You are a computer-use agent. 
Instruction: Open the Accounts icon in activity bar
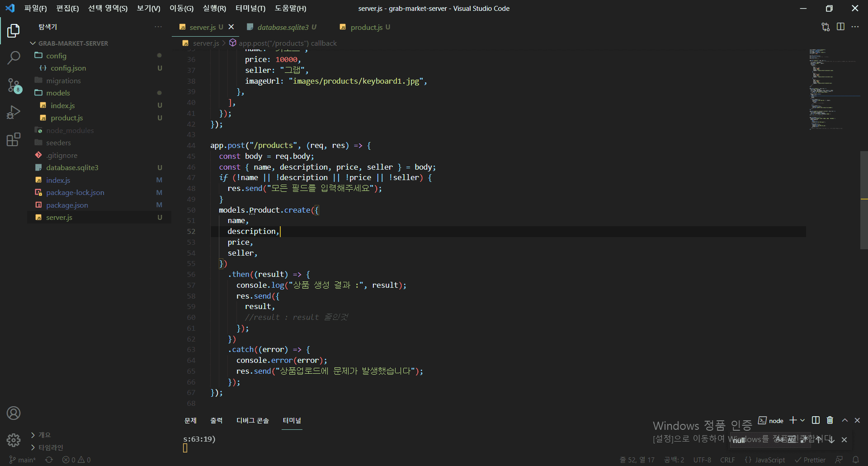click(14, 413)
